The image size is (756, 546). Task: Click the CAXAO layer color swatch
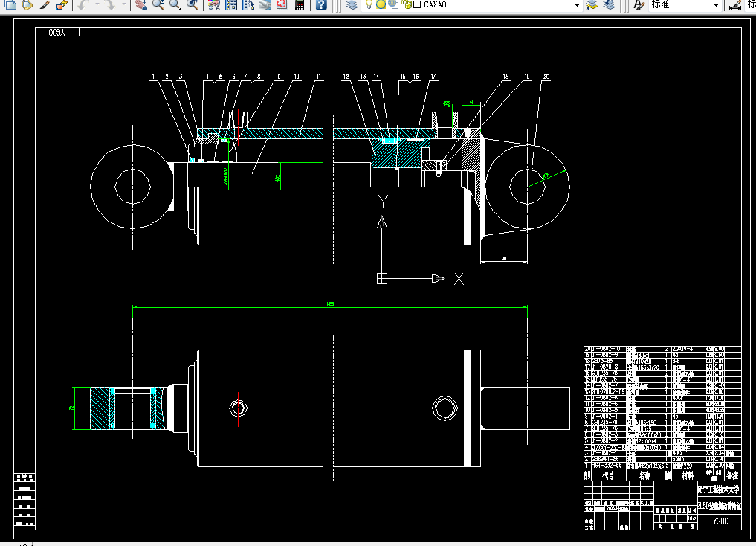pyautogui.click(x=417, y=4)
